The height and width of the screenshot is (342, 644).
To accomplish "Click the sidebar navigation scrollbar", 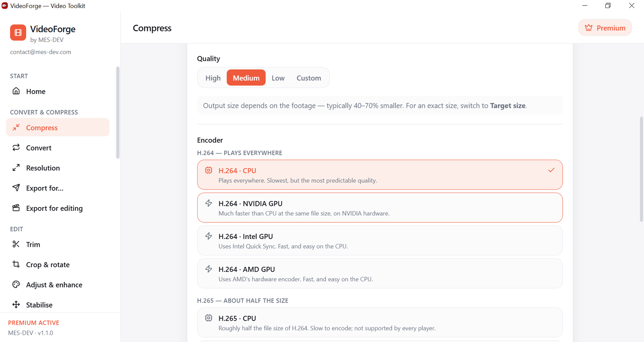I will [118, 113].
